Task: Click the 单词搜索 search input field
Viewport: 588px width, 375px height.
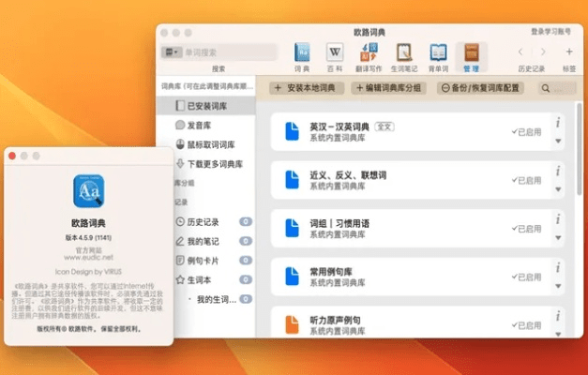Action: click(x=230, y=52)
